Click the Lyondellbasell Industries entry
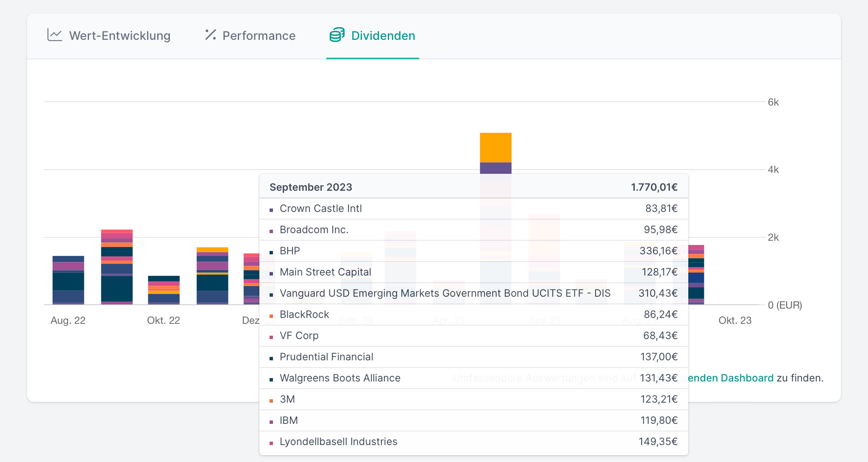The image size is (868, 462). pyautogui.click(x=338, y=442)
